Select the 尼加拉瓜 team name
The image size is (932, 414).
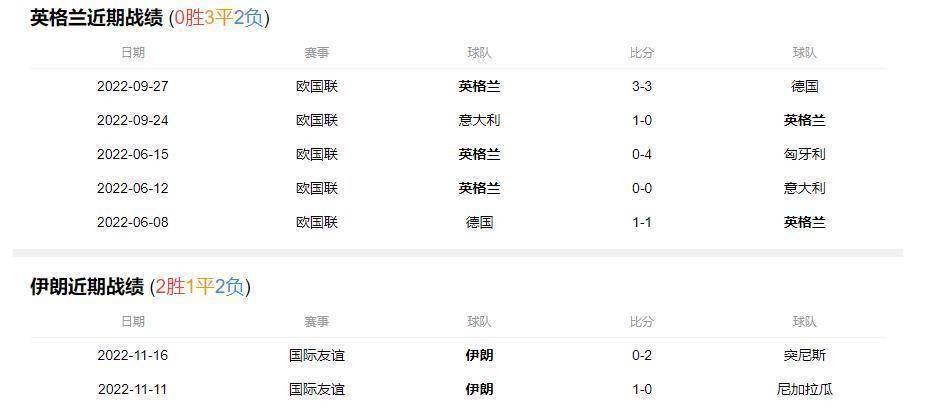coord(805,389)
